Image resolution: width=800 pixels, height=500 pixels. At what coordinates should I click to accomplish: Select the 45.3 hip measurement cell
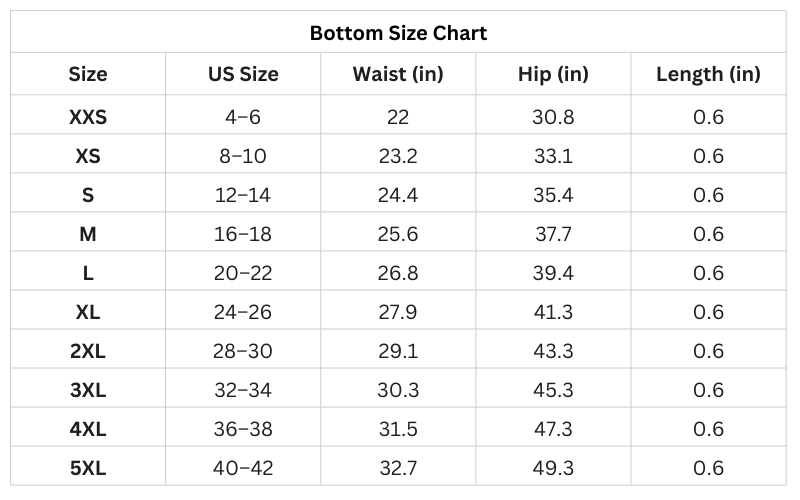[553, 390]
